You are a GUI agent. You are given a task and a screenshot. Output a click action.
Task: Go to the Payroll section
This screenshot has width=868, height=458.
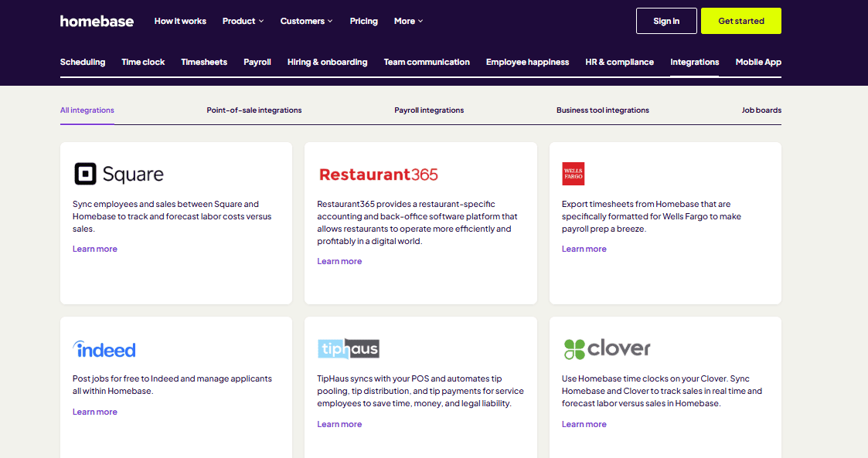click(257, 62)
